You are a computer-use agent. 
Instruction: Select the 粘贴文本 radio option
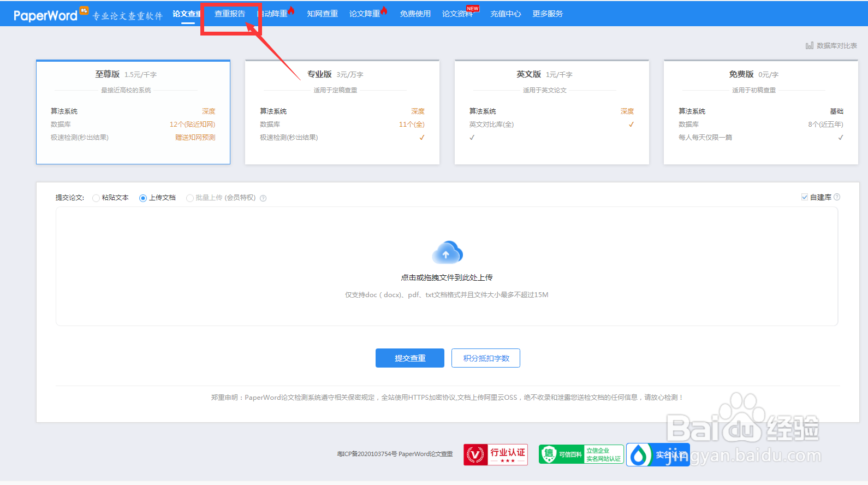tap(96, 198)
